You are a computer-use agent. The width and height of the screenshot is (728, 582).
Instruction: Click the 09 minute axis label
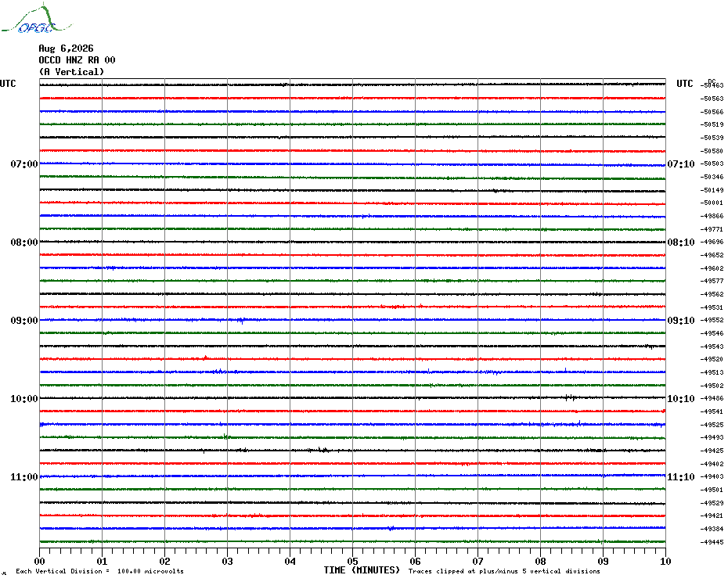603,561
